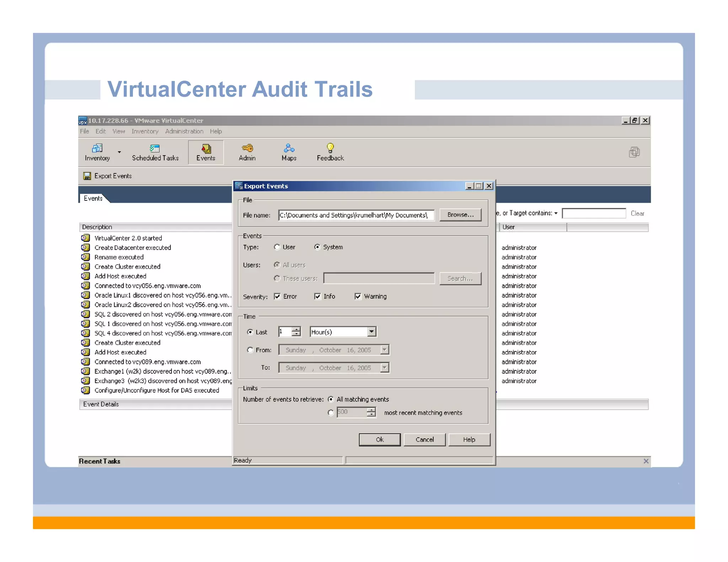Open the Target contains filter dropdown arrow

556,213
